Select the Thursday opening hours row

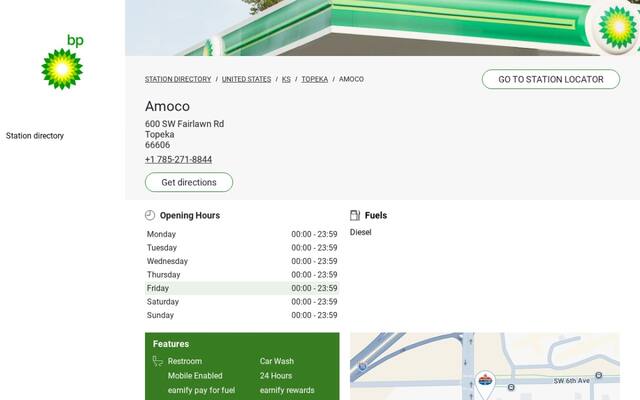tap(242, 275)
